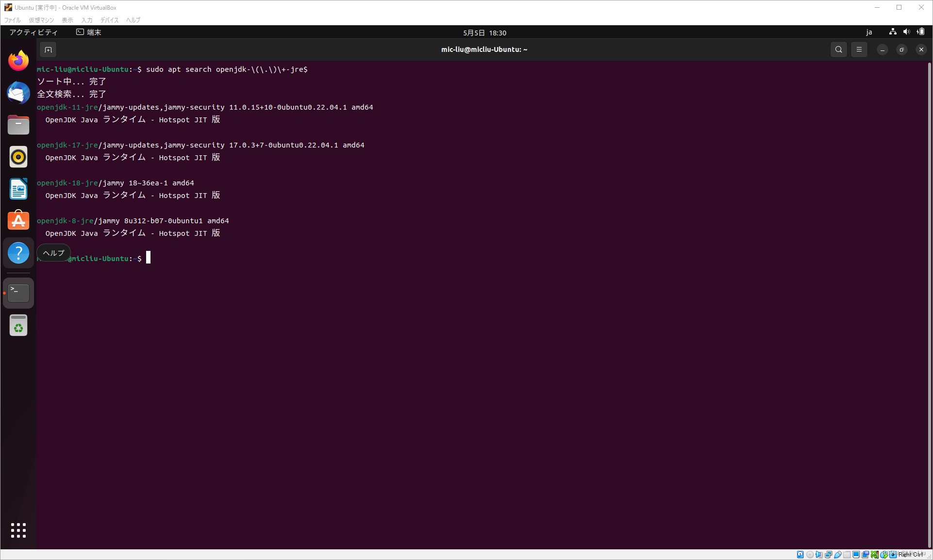Click the date and time clock
The image size is (933, 560).
484,33
